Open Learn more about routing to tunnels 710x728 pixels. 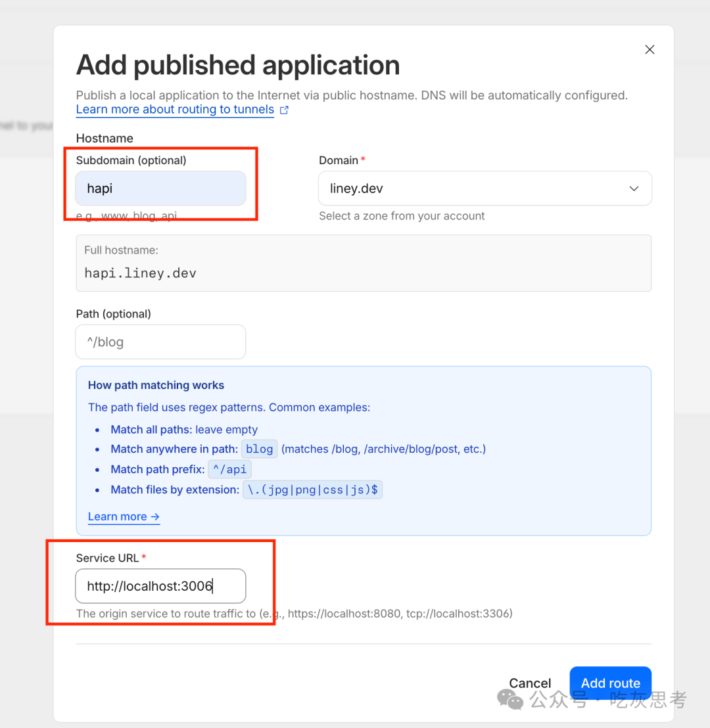pyautogui.click(x=175, y=110)
